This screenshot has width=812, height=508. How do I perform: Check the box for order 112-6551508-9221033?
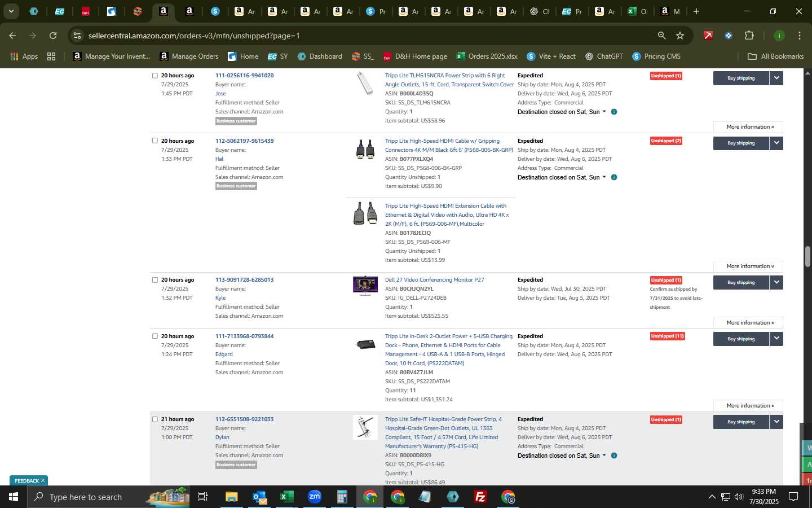click(155, 419)
